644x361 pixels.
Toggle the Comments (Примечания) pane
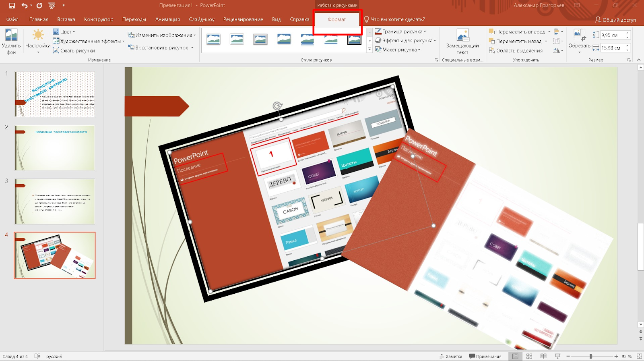coord(485,356)
